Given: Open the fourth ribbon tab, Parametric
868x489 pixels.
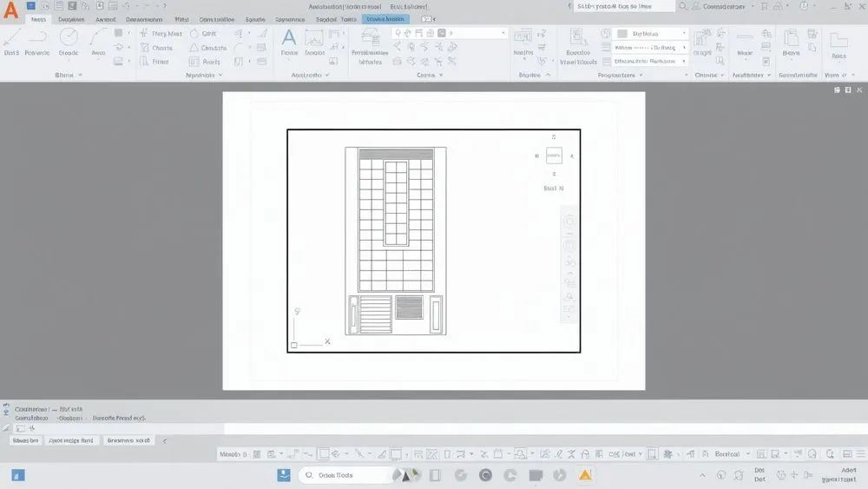Looking at the screenshot, I should point(144,19).
